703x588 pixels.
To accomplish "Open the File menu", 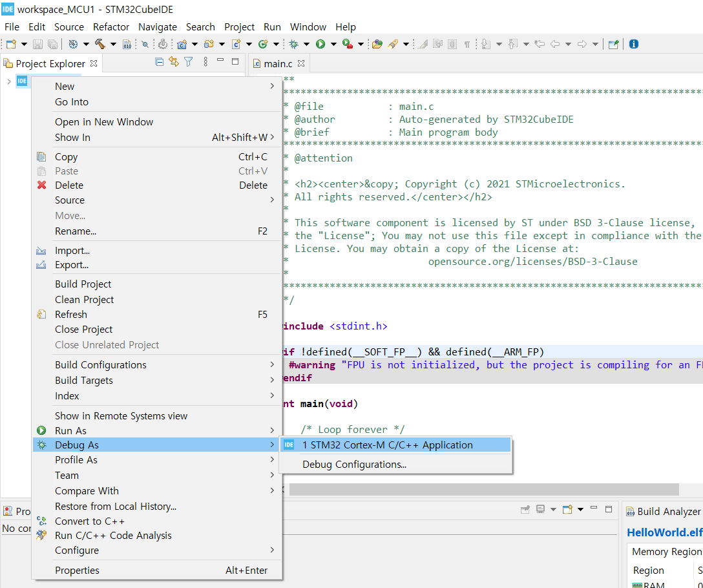I will coord(12,27).
